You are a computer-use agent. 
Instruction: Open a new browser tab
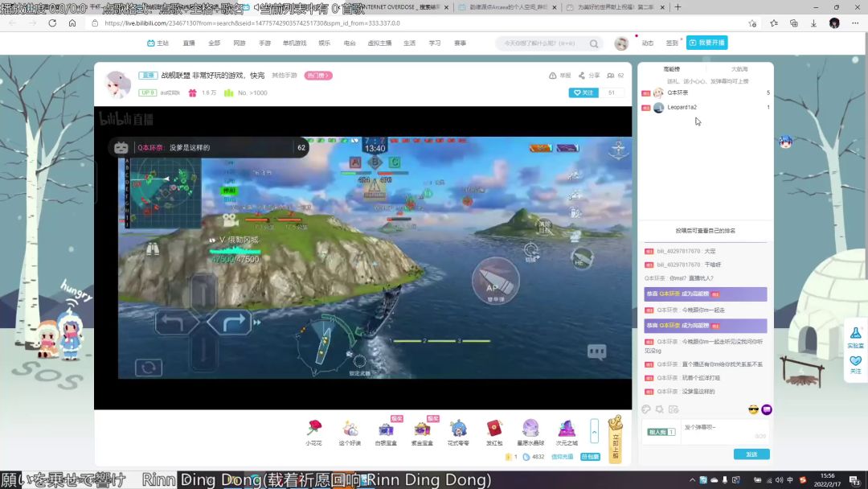click(x=678, y=7)
